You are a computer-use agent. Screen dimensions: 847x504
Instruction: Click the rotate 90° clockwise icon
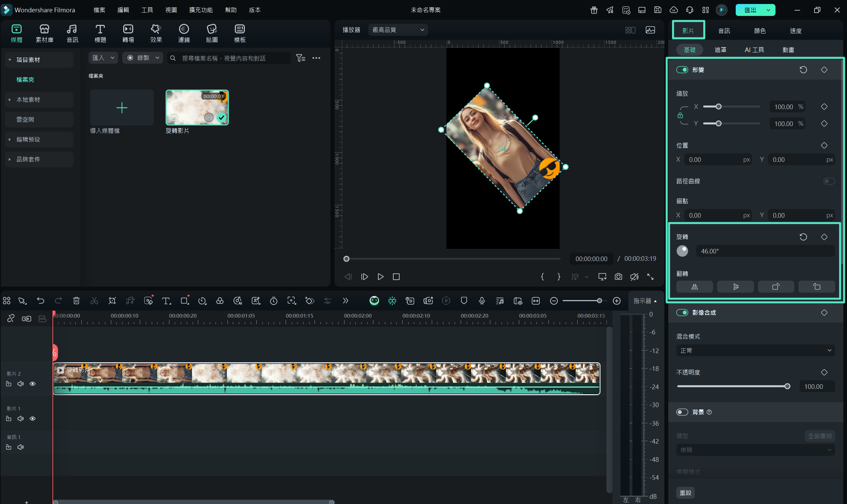[776, 287]
